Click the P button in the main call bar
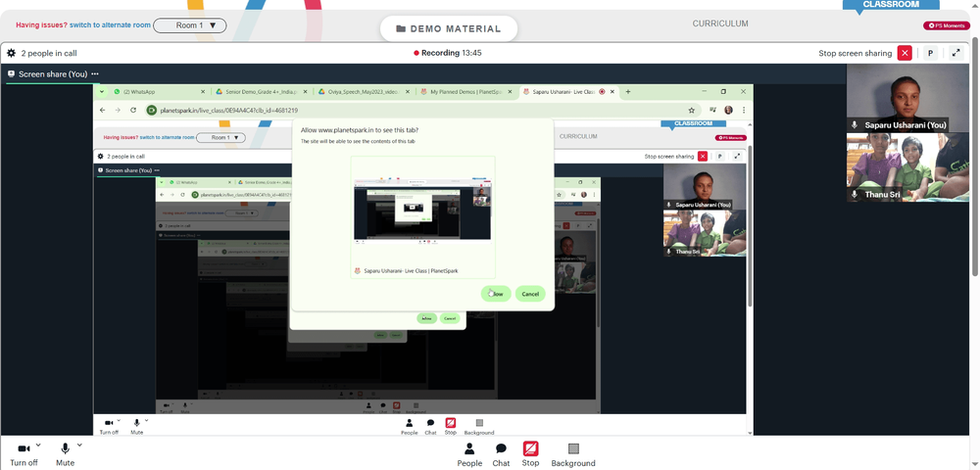The height and width of the screenshot is (470, 980). 930,53
